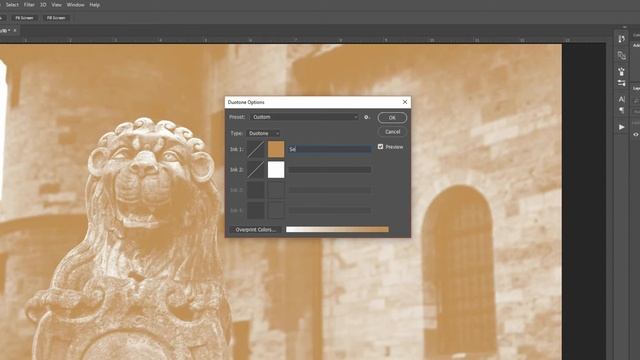Open the Select menu
Screen dimensions: 640x360
tap(12, 5)
